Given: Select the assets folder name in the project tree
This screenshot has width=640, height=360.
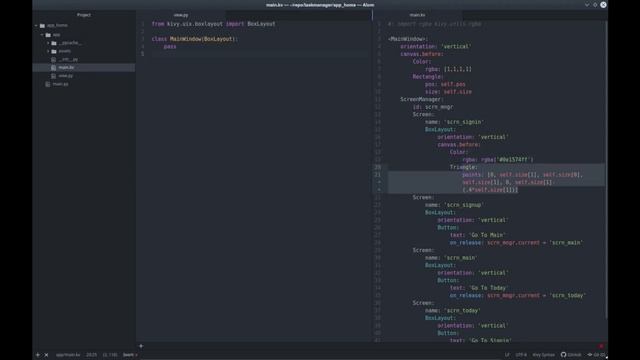Looking at the screenshot, I should tap(64, 51).
